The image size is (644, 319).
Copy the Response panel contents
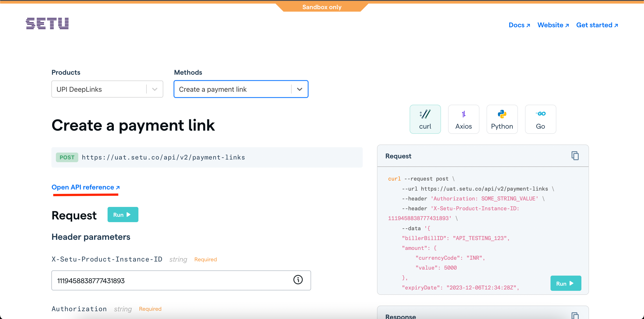tap(575, 316)
